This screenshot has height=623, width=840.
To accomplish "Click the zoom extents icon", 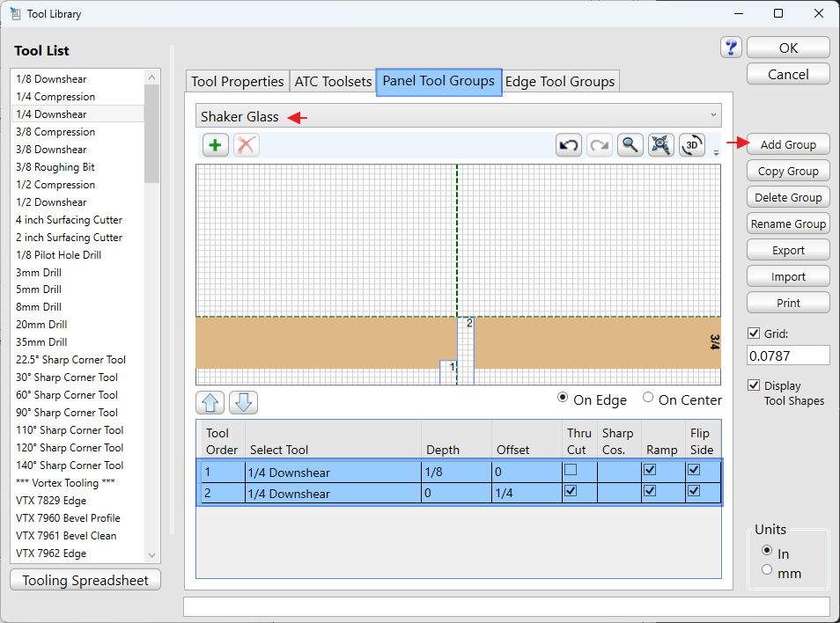I will tap(660, 145).
